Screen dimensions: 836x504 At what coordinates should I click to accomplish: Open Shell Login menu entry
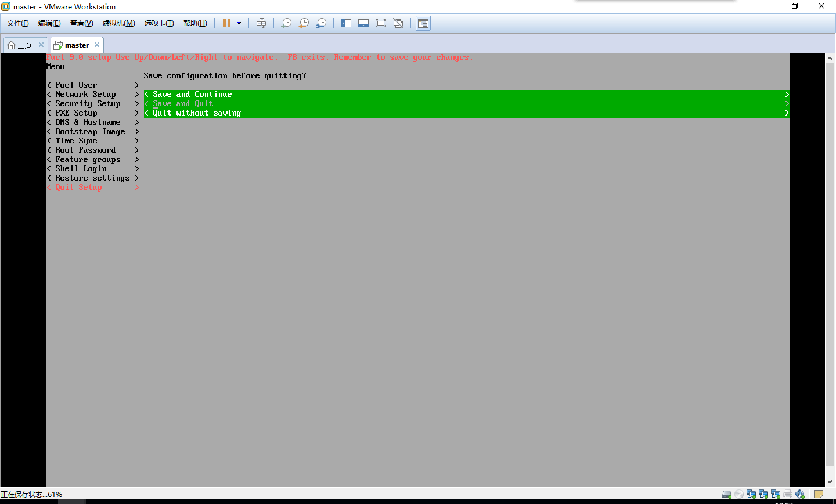click(93, 169)
